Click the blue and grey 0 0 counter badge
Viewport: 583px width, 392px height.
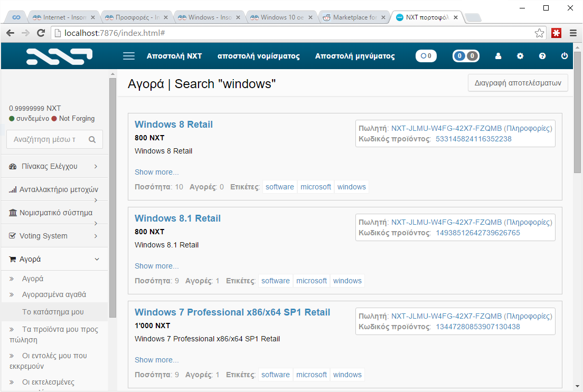click(466, 56)
